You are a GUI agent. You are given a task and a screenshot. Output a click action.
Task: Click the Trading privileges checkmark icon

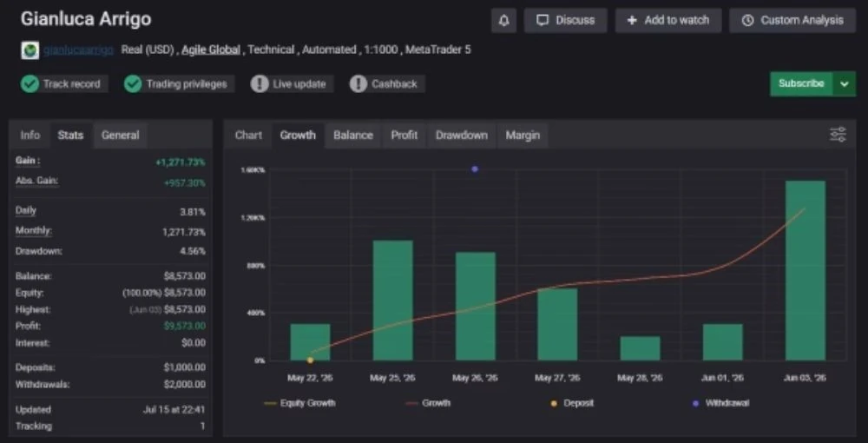[x=133, y=84]
